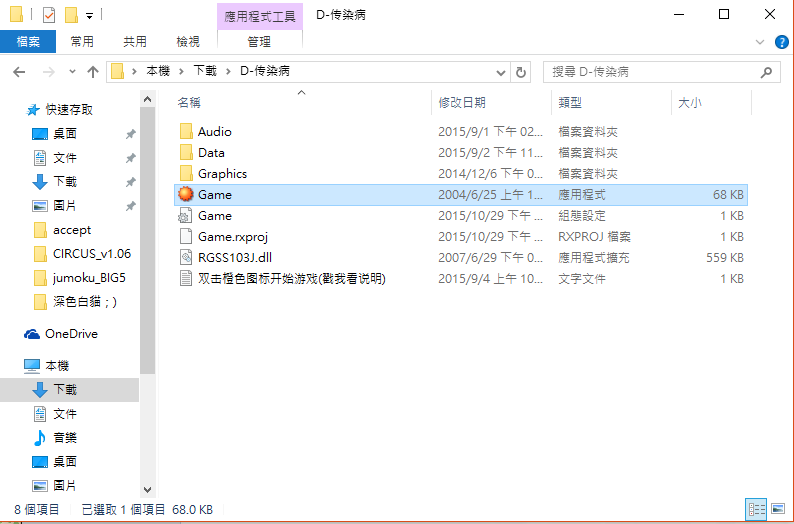
Task: Go forward with the right arrow
Action: click(x=49, y=72)
